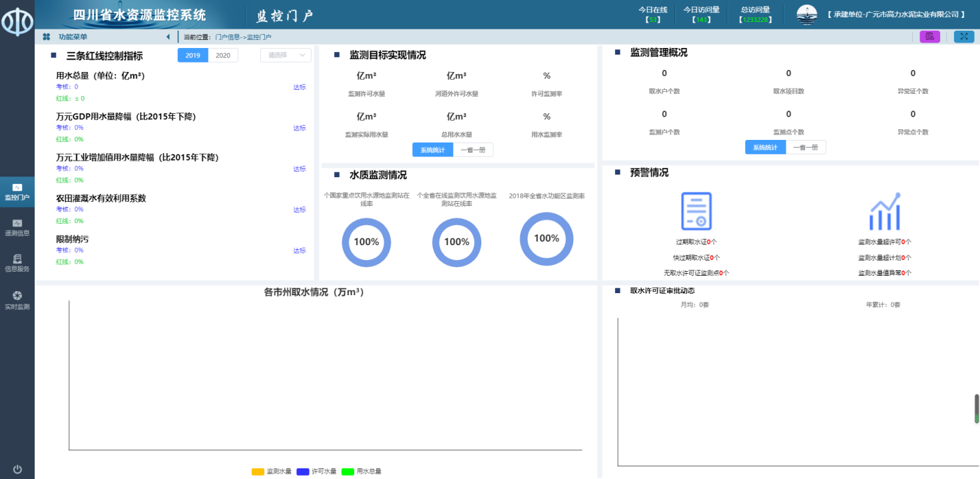Click the 达标 link beside 用水总量
This screenshot has height=479, width=980.
[300, 87]
